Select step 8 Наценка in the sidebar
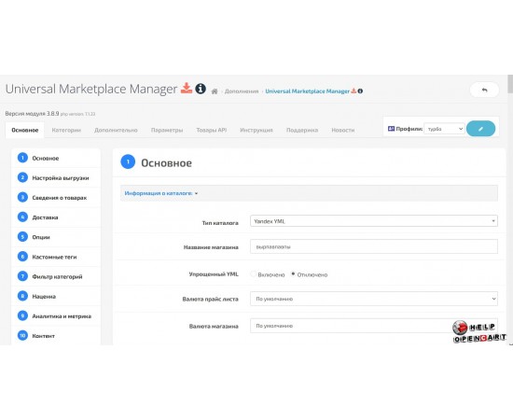This screenshot has width=513, height=420. pyautogui.click(x=56, y=296)
